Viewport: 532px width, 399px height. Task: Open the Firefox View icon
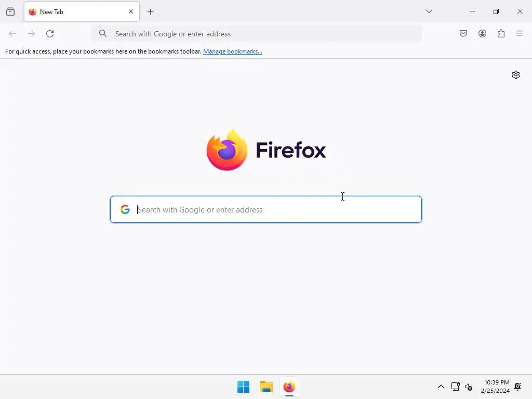tap(10, 11)
